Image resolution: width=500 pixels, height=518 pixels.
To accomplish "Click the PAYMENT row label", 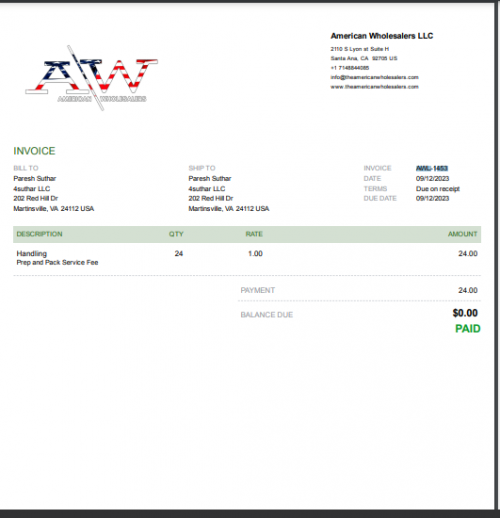I will click(x=258, y=290).
